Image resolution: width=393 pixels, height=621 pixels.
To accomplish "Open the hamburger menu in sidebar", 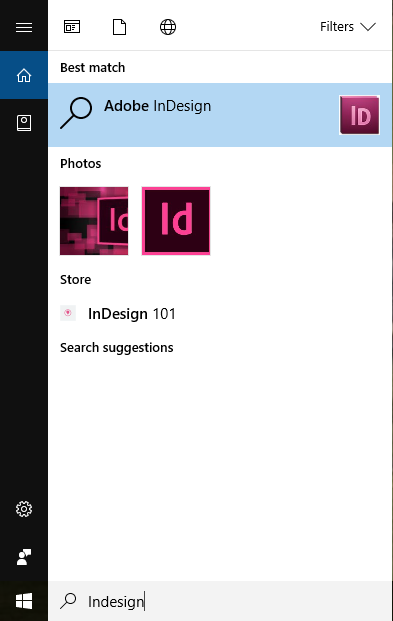I will pos(24,27).
